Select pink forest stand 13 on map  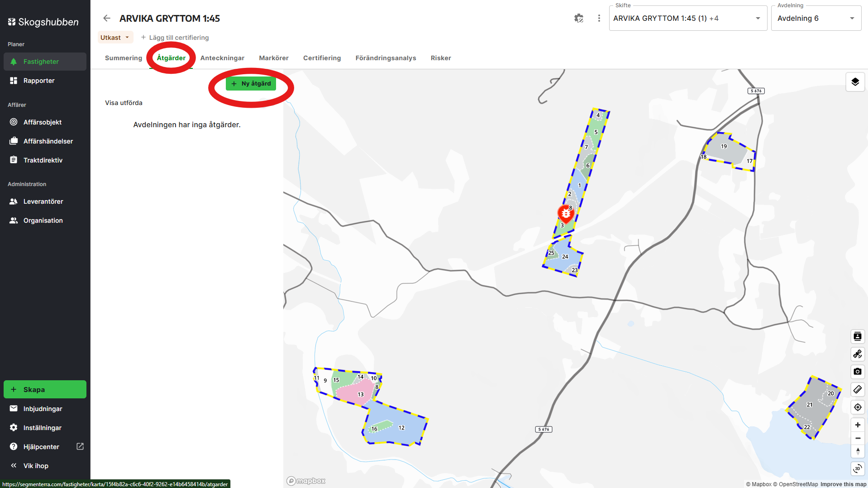click(357, 392)
